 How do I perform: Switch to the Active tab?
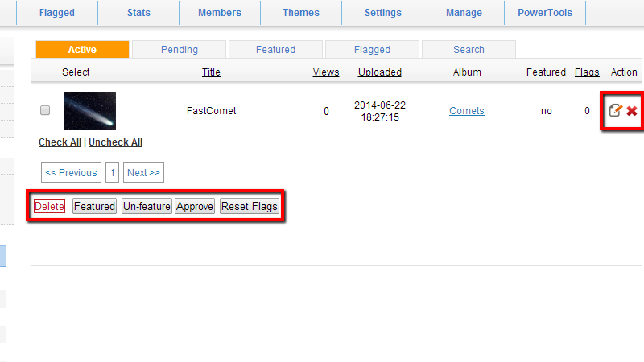83,49
